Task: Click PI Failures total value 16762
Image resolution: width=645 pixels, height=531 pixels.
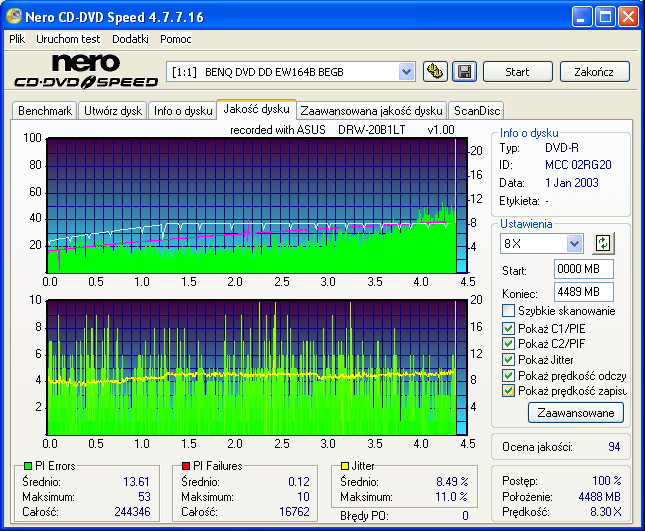Action: [294, 512]
